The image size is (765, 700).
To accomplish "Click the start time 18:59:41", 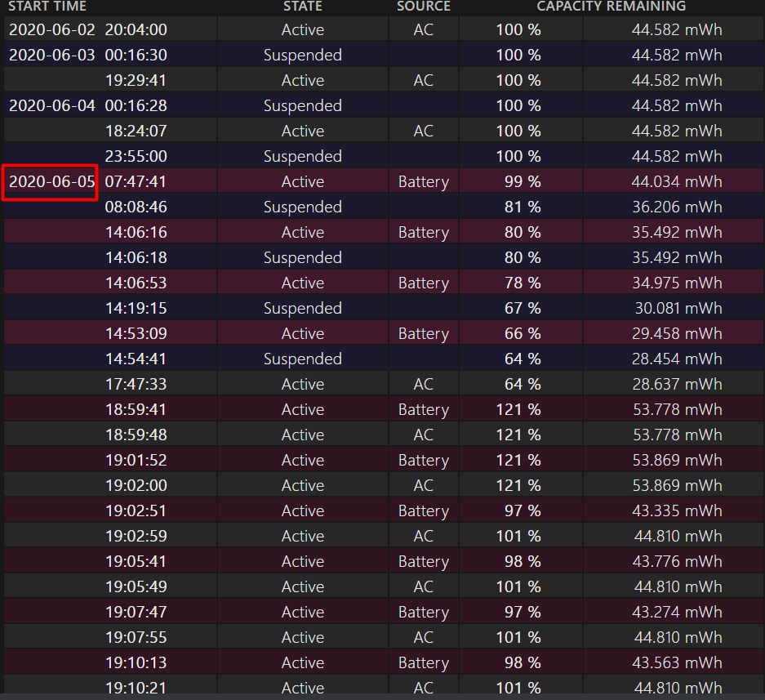I will click(136, 409).
